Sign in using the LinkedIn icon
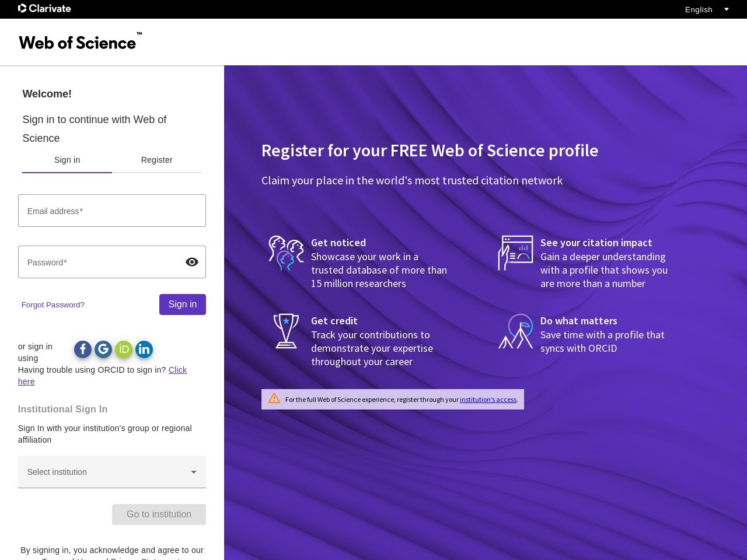The width and height of the screenshot is (747, 560). 144,349
